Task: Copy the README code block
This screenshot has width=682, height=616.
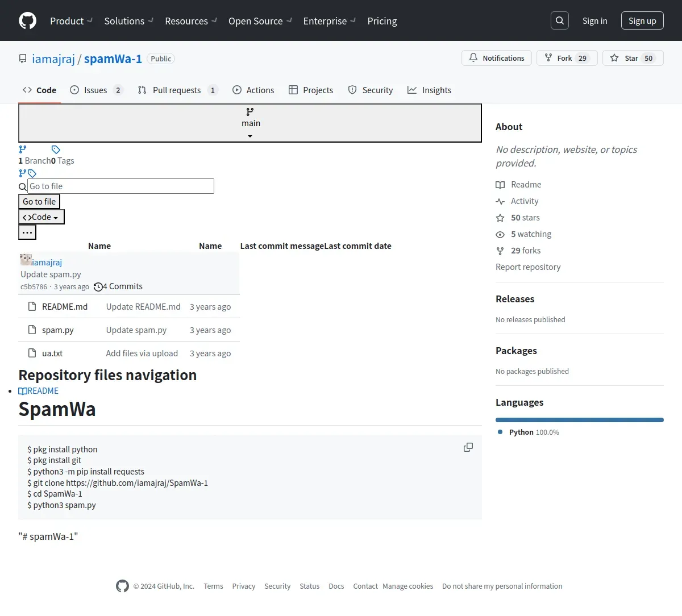Action: pyautogui.click(x=468, y=447)
